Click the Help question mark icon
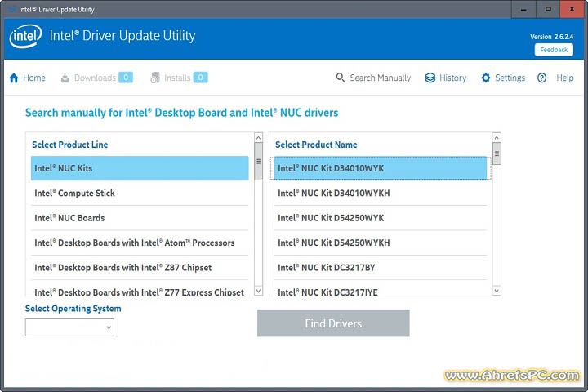The width and height of the screenshot is (588, 392). [x=542, y=78]
